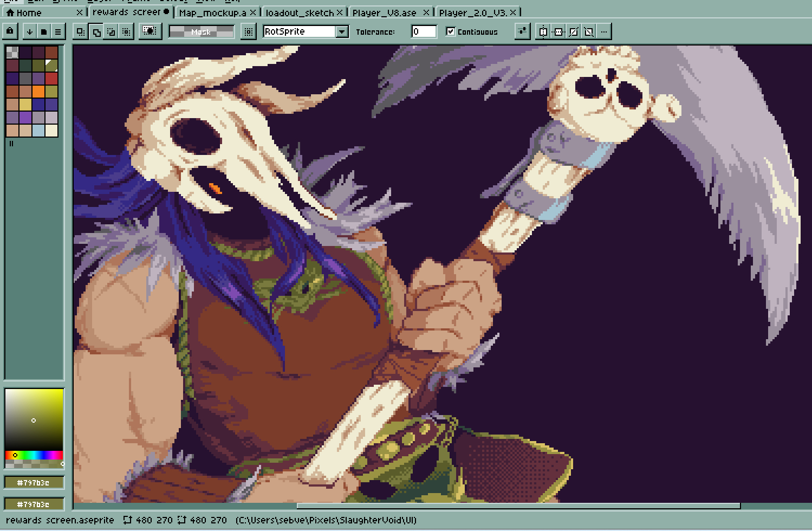Click the pivot grid icon beside RotSprite

pos(248,31)
